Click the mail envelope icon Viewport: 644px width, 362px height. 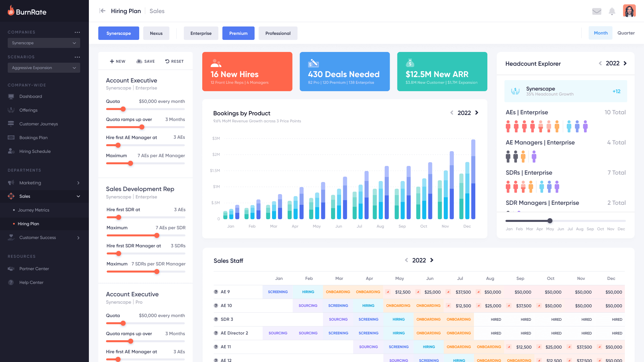point(597,11)
